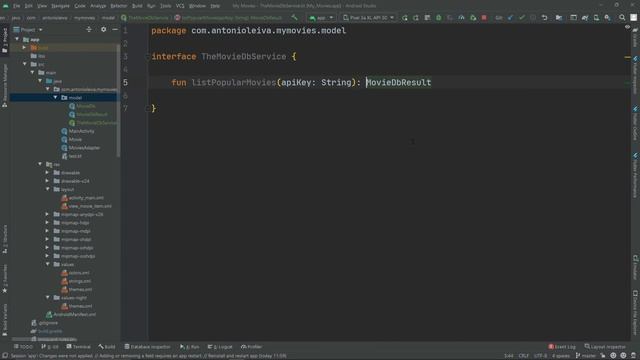This screenshot has width=640, height=360.
Task: Open the Run tool window tab
Action: 189,347
